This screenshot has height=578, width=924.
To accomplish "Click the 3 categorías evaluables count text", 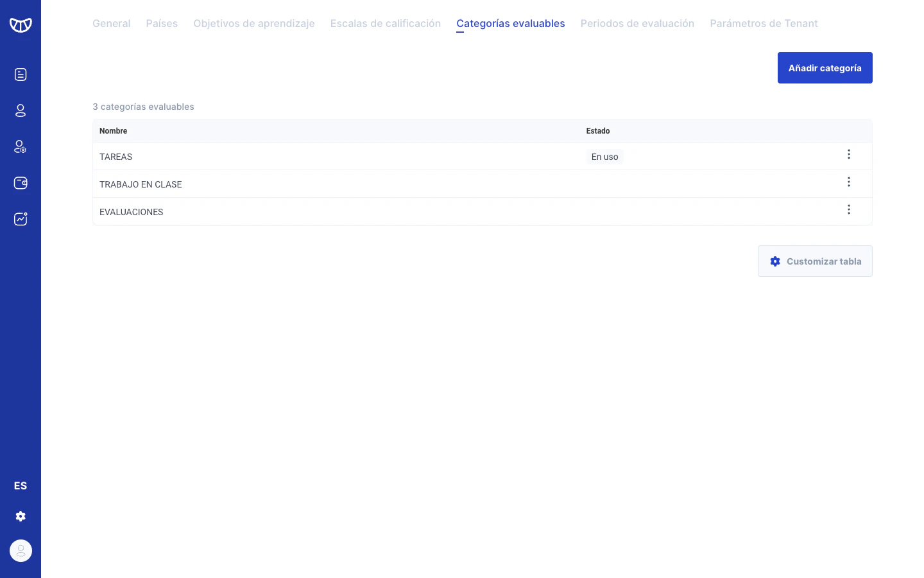I will 143,107.
